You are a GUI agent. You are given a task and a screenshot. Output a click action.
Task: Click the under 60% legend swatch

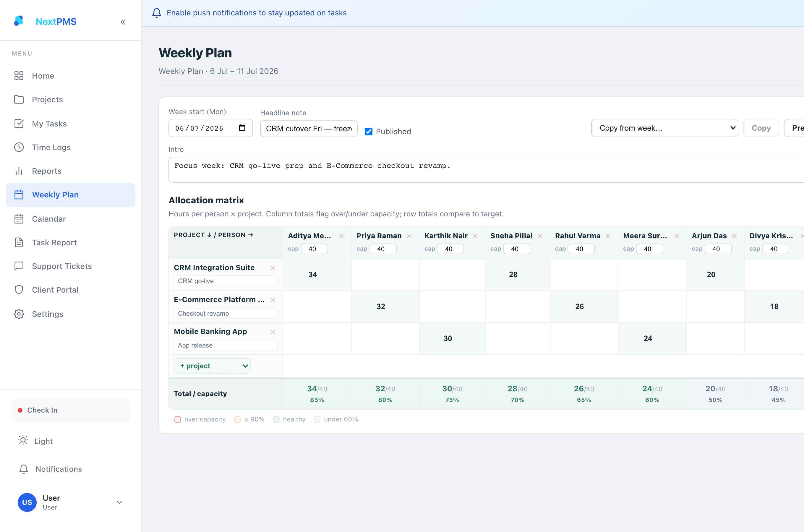point(317,419)
